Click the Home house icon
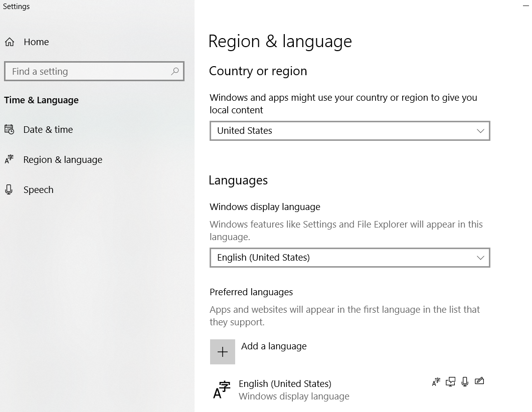Viewport: 532px width, 412px height. (10, 42)
